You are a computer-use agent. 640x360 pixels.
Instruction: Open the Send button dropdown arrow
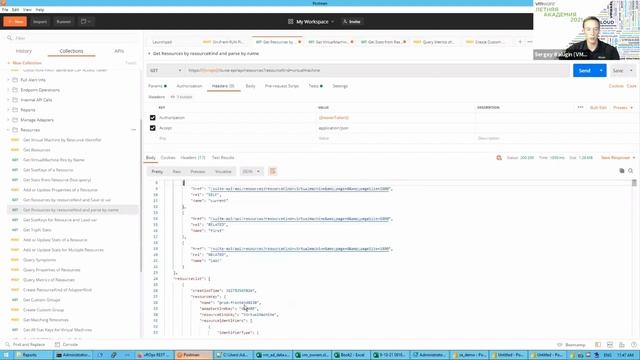[601, 71]
